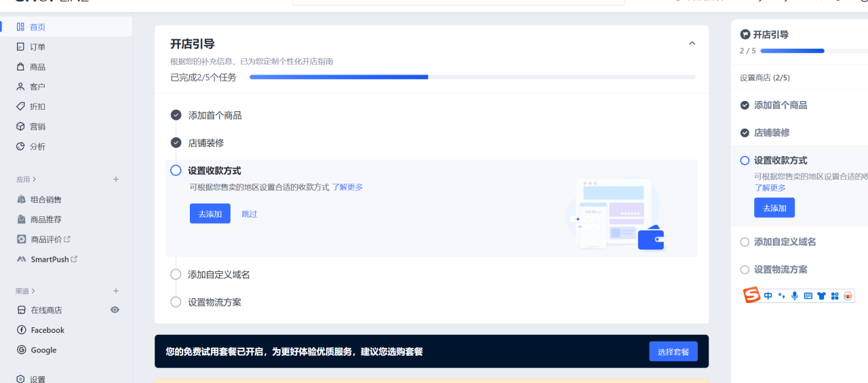Open 设置 settings in sidebar
Image resolution: width=868 pixels, height=383 pixels.
(x=37, y=380)
